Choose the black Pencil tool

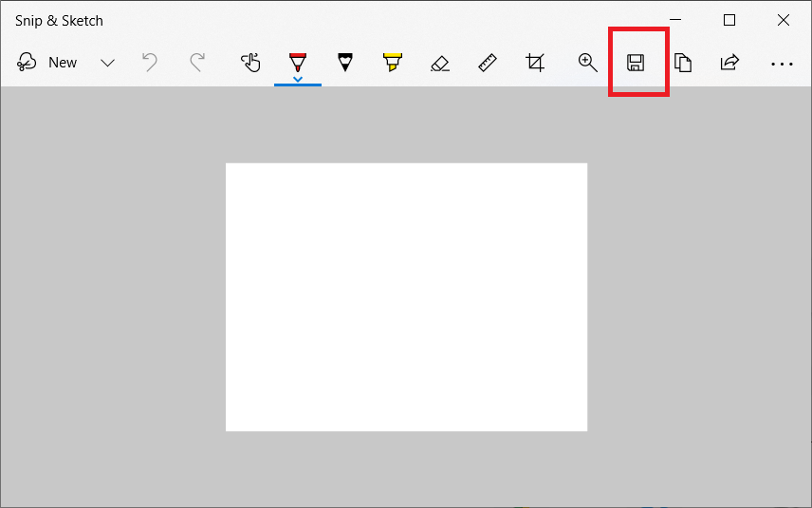345,63
